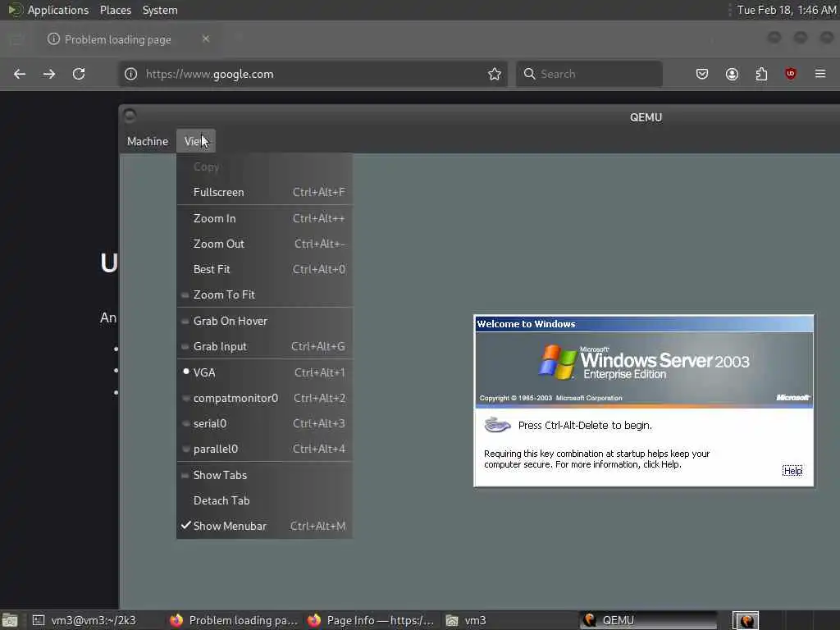Click the Help link in Windows dialog
Image resolution: width=840 pixels, height=630 pixels.
coord(792,471)
